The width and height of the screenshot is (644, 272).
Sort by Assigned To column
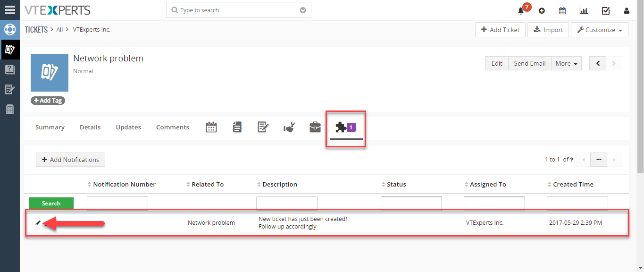[485, 184]
